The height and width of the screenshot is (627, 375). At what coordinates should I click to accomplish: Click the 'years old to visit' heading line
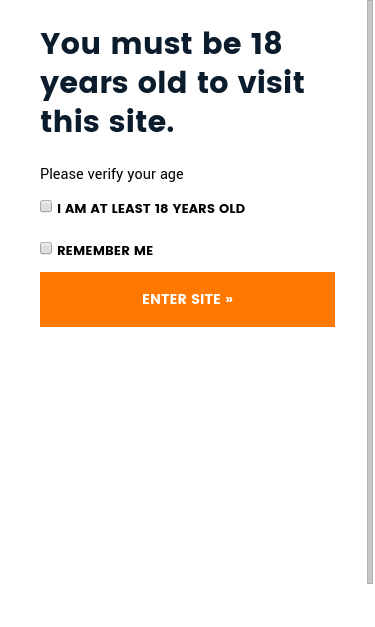click(x=173, y=84)
